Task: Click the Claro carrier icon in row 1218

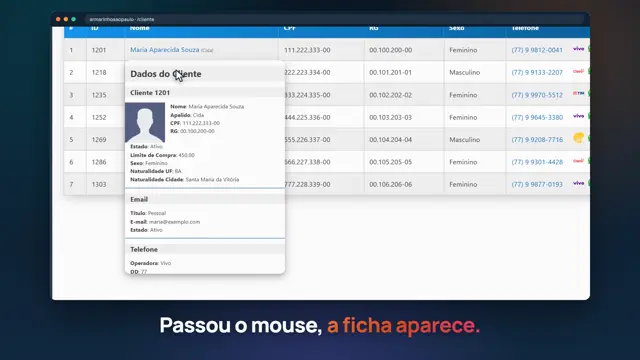Action: (578, 71)
